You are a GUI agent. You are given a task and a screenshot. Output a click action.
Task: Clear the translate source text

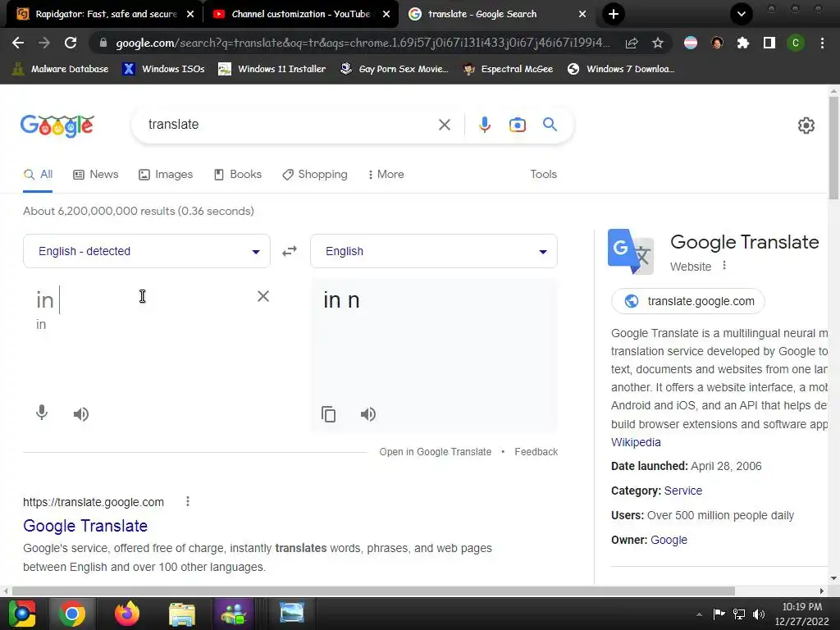click(263, 296)
